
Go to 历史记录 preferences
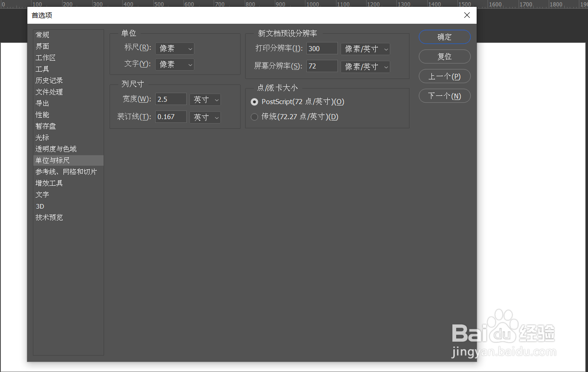(68, 80)
